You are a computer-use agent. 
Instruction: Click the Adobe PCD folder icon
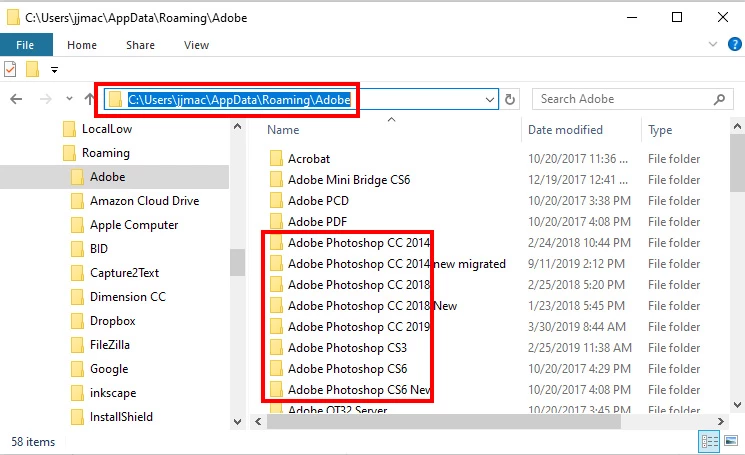tap(276, 200)
